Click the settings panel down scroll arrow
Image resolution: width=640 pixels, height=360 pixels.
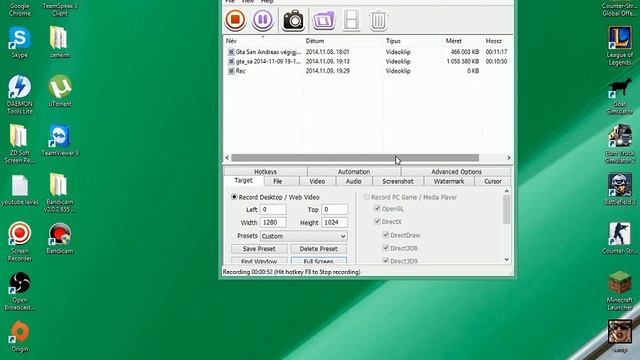coord(507,260)
